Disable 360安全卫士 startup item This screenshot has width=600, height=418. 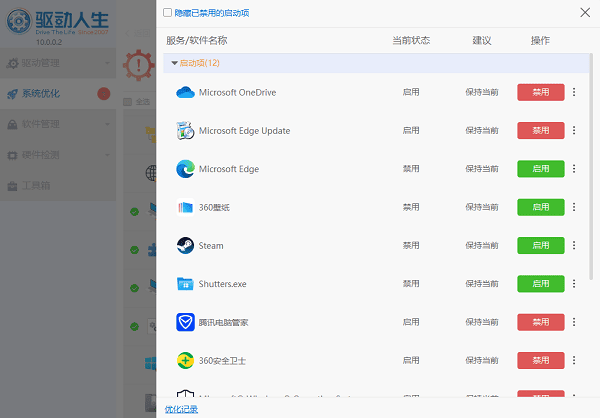pos(541,361)
